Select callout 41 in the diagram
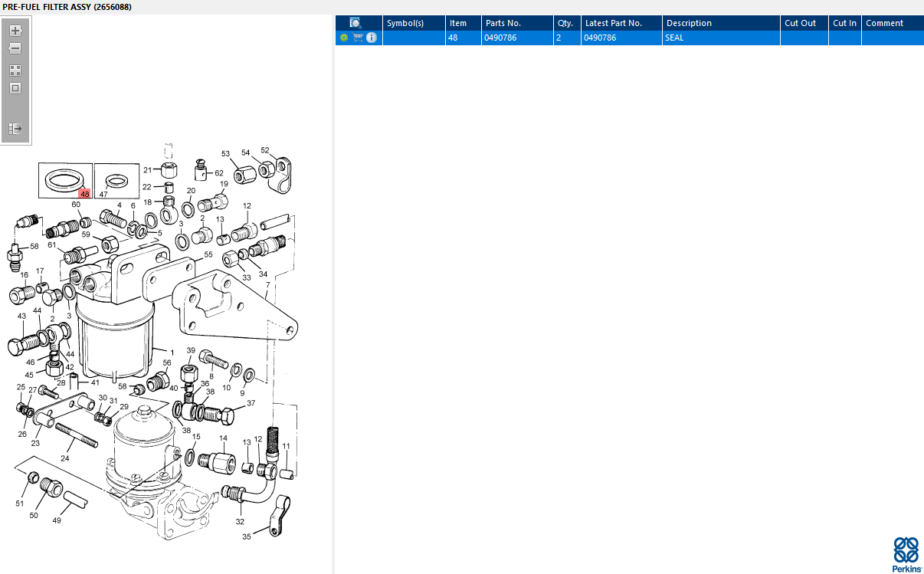The height and width of the screenshot is (574, 924). click(95, 382)
